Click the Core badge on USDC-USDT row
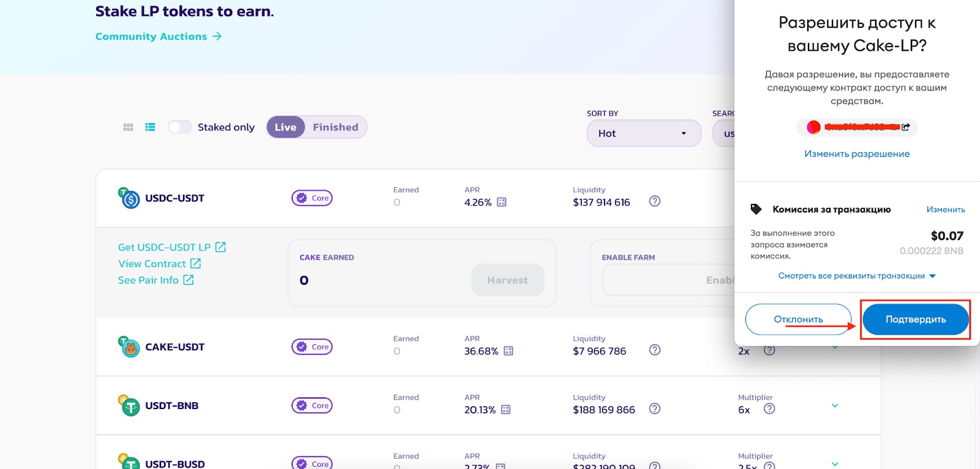980x469 pixels. click(312, 198)
